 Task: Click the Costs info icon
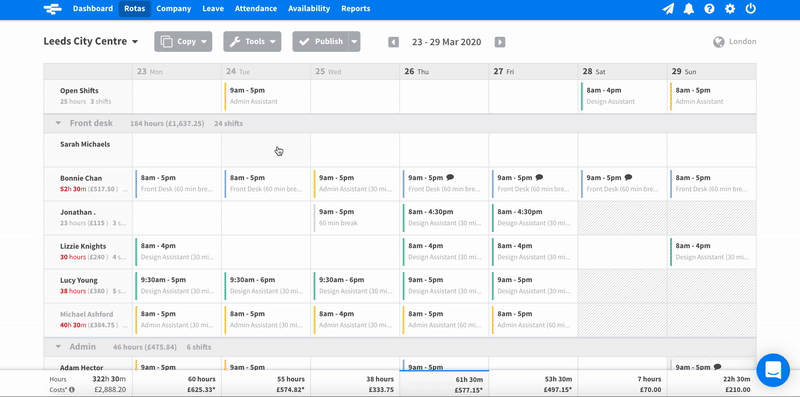click(71, 389)
